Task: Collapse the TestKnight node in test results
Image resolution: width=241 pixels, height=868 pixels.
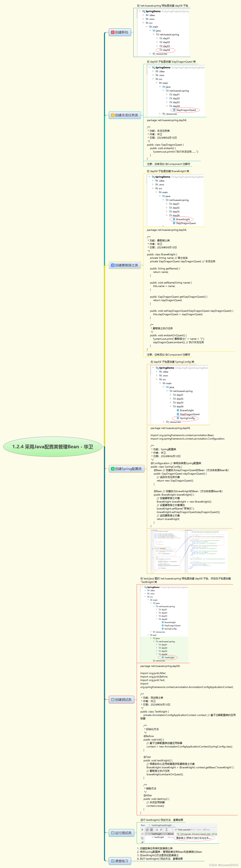Action: (147, 834)
